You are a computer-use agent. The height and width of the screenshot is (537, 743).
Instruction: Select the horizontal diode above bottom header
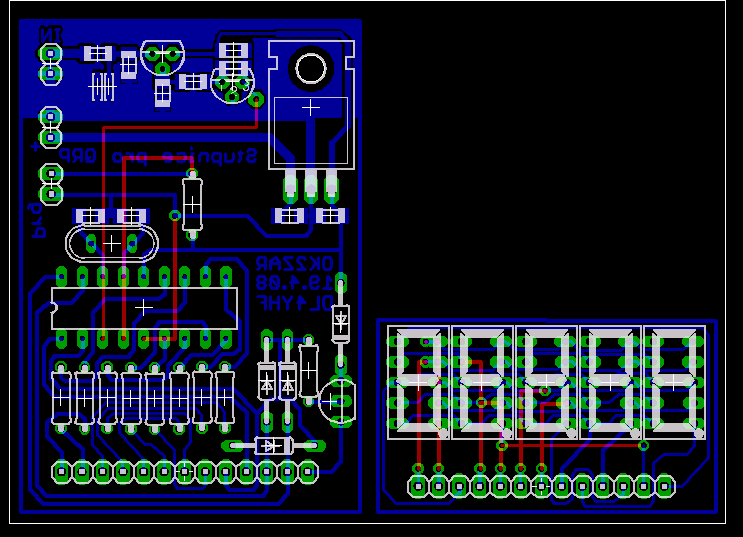tap(272, 445)
